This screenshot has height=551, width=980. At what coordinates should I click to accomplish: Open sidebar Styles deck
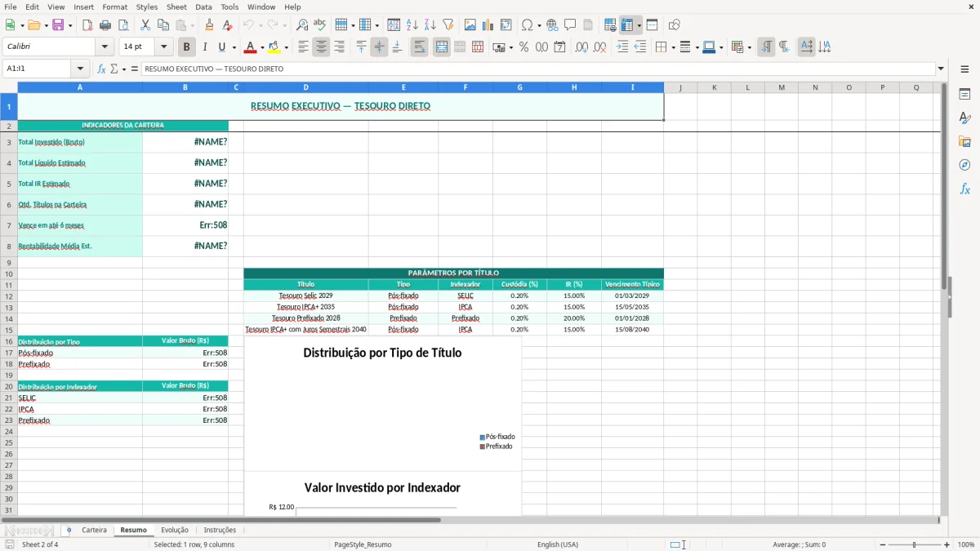[x=964, y=118]
